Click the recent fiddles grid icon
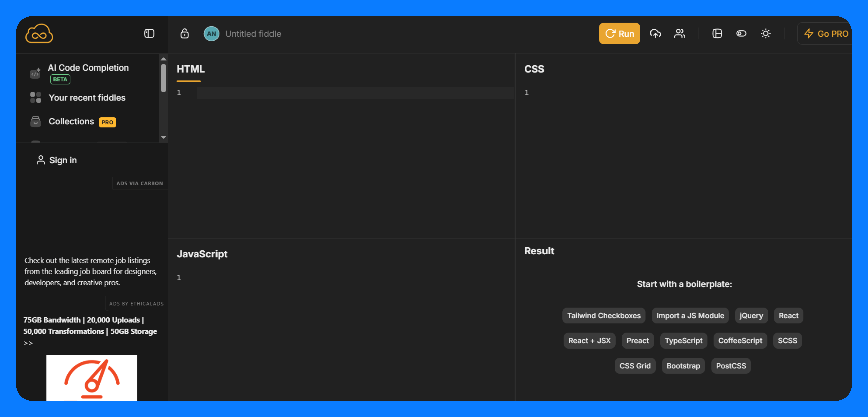Image resolution: width=868 pixels, height=417 pixels. (x=35, y=97)
